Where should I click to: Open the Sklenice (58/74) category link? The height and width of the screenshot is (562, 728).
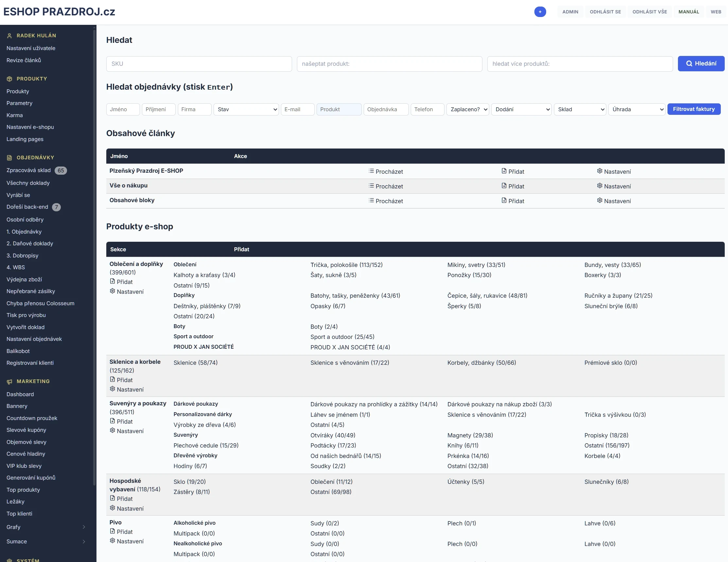[x=195, y=363]
